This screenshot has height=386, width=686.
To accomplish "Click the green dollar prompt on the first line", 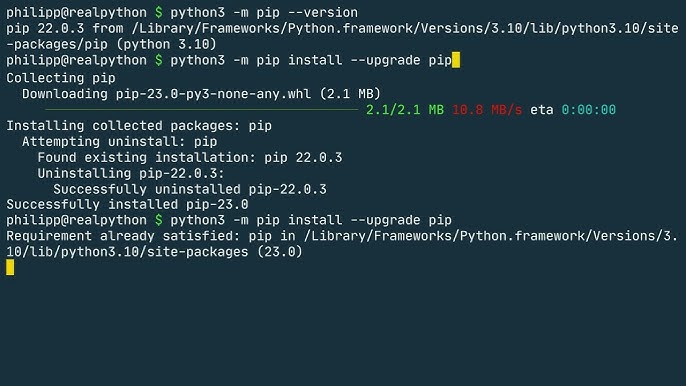I will click(x=158, y=12).
